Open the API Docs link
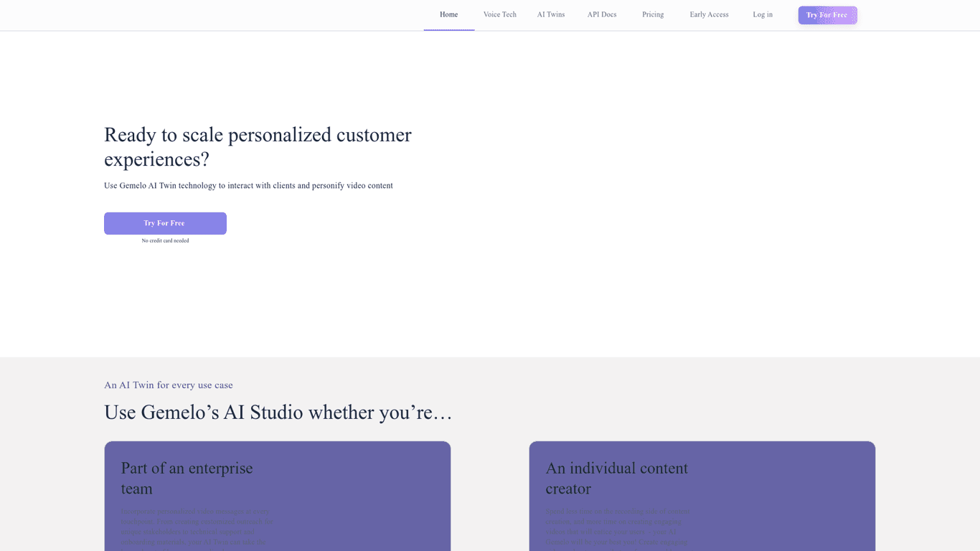The image size is (980, 551). [x=601, y=15]
